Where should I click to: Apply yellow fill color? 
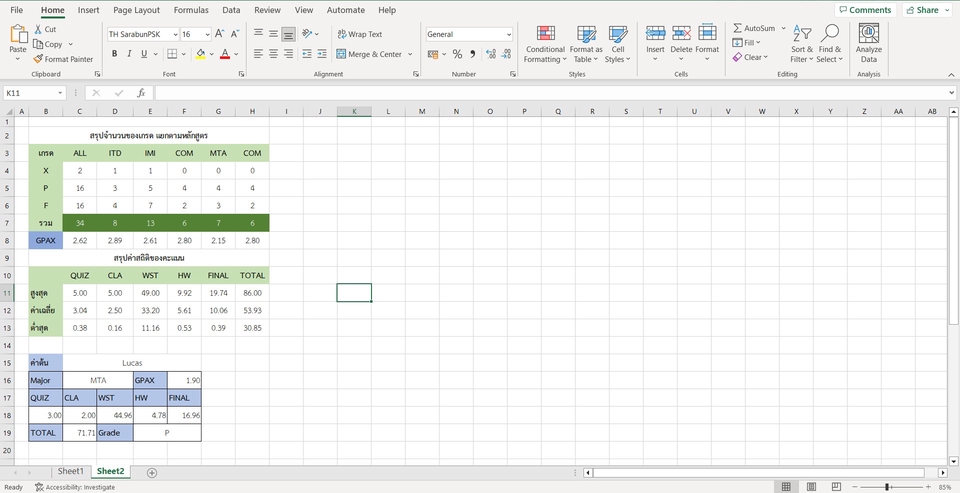(x=200, y=54)
